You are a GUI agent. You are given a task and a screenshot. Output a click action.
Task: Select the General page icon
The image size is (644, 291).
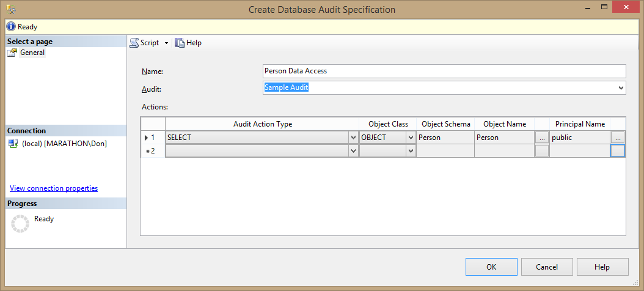[12, 53]
